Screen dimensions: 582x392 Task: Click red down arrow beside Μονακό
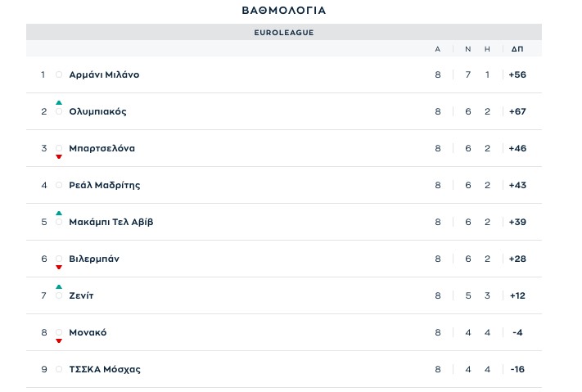click(59, 340)
